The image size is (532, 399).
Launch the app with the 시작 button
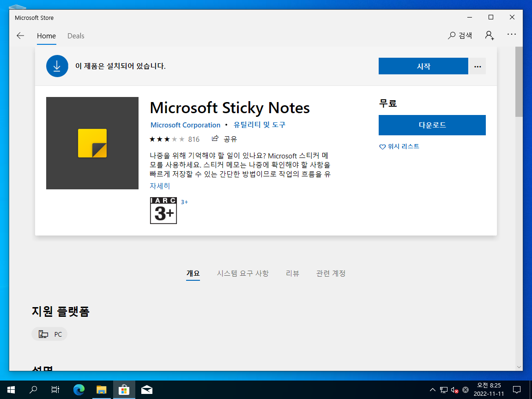click(423, 66)
